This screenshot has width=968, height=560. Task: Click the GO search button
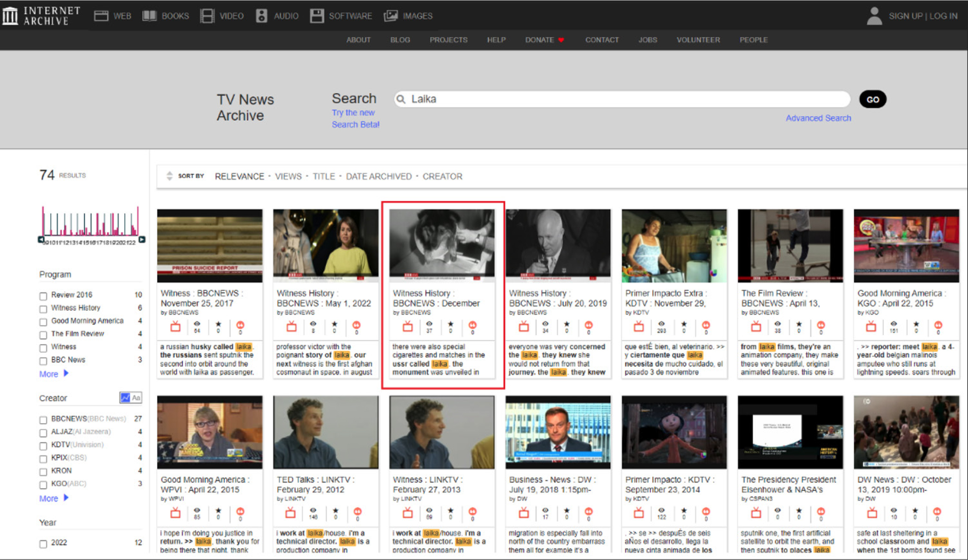(873, 99)
